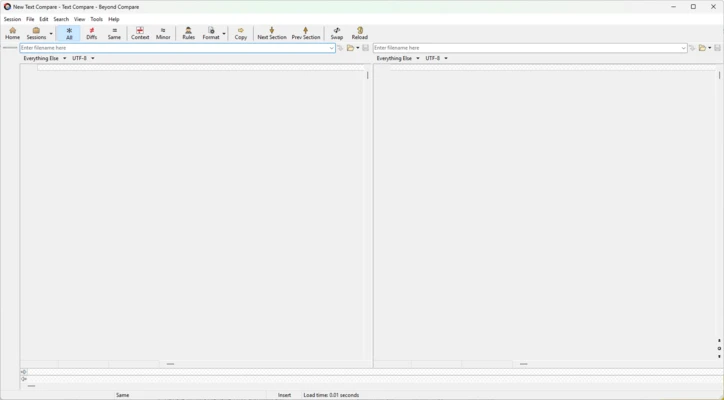Click the Beyond Compare title bar app icon
724x400 pixels.
pos(7,7)
